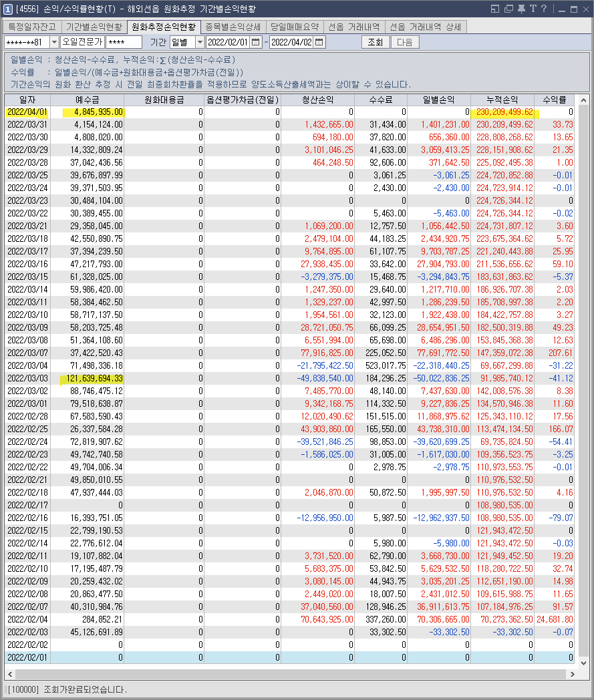Open the 당일매매요약 tab
This screenshot has width=594, height=700.
tap(295, 27)
